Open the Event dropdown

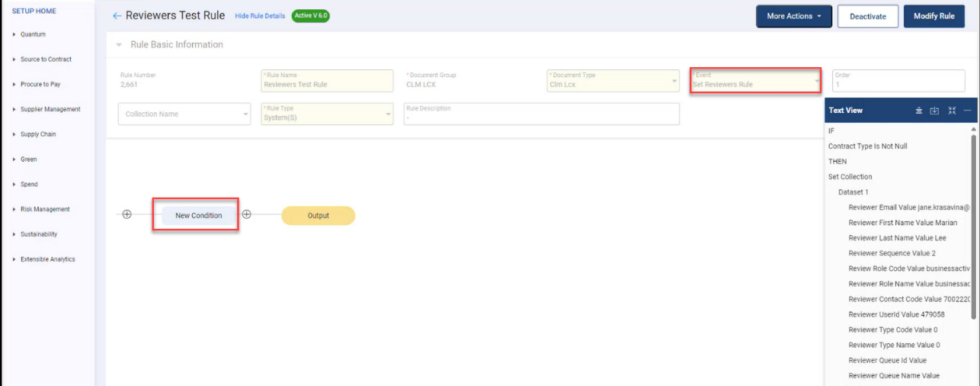(x=755, y=80)
